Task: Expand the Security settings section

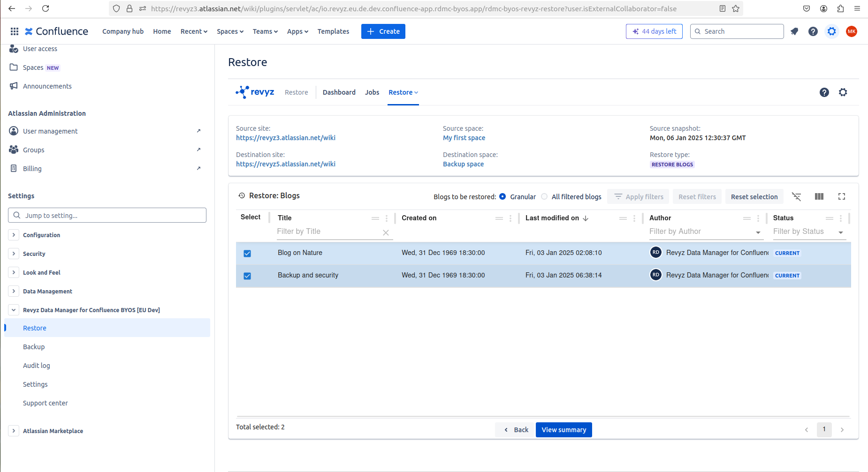Action: tap(14, 254)
